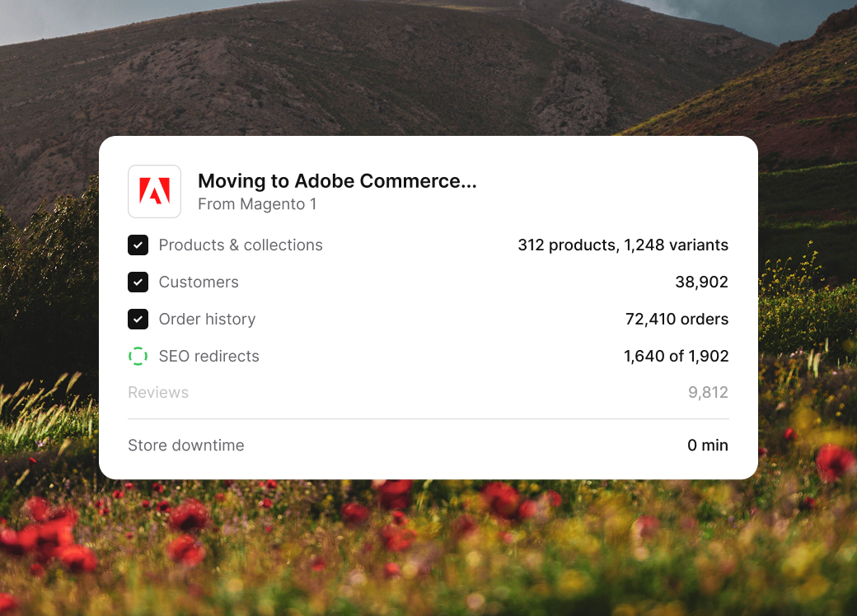Click the SEO redirects progress spinner

tap(138, 356)
